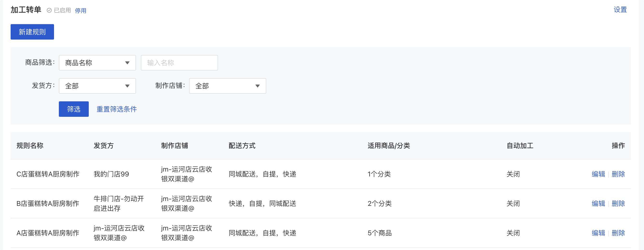
Task: Delete the B店蛋糕转A厨房制作 rule
Action: click(x=618, y=203)
